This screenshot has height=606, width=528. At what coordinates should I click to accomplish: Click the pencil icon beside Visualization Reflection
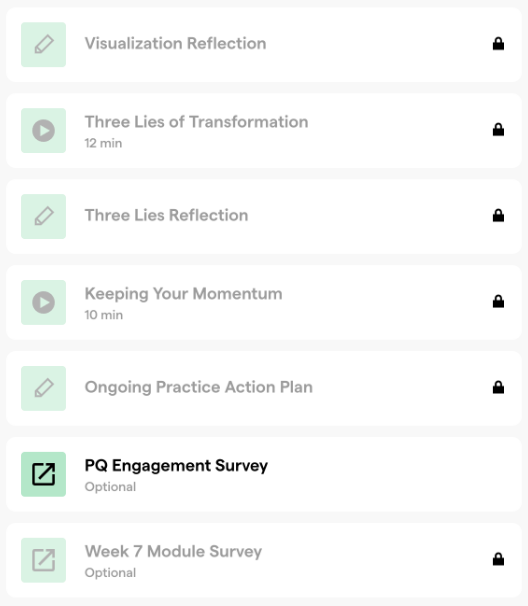43,44
